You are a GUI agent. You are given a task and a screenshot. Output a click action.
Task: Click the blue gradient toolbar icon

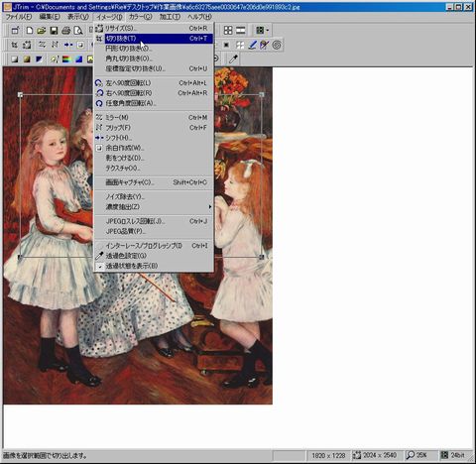78,59
